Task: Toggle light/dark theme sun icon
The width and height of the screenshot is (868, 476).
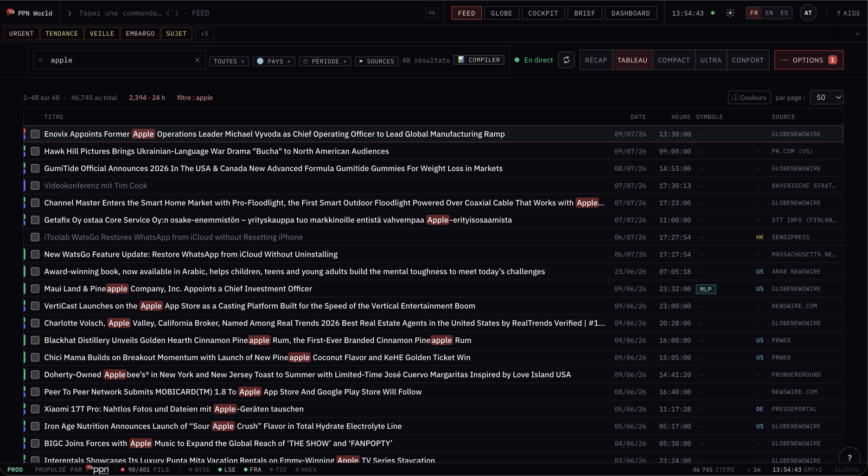Action: [x=730, y=13]
